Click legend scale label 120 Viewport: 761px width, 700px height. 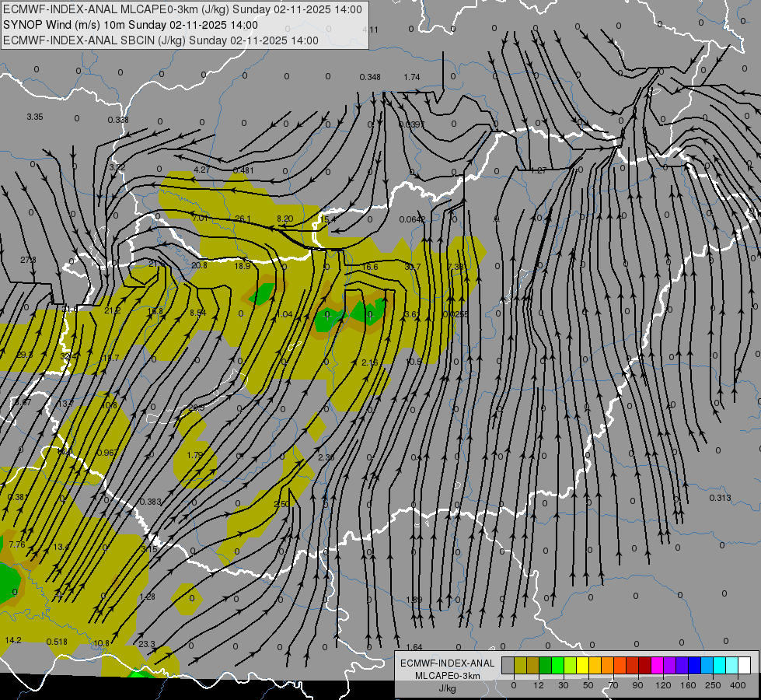point(663,685)
